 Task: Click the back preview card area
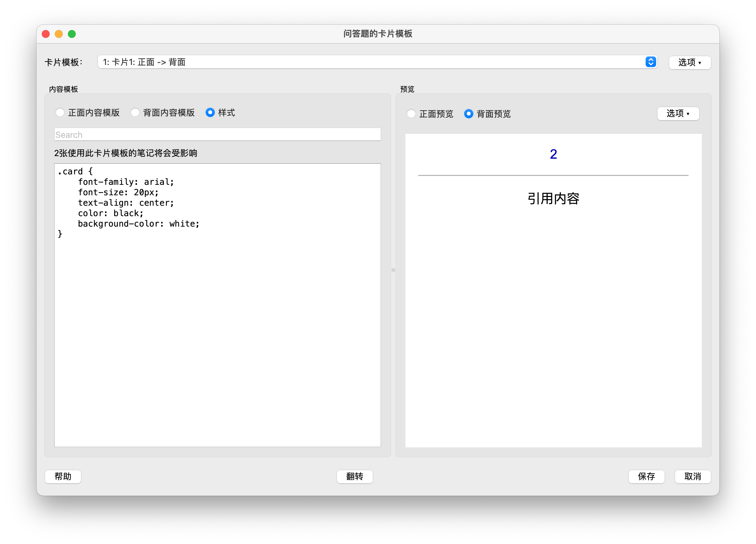coord(553,317)
